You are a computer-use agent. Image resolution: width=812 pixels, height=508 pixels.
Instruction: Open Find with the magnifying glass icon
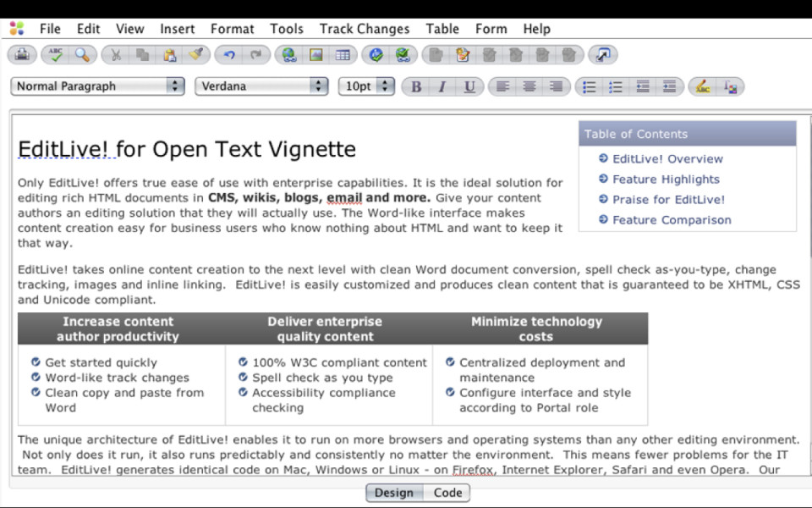pyautogui.click(x=82, y=55)
